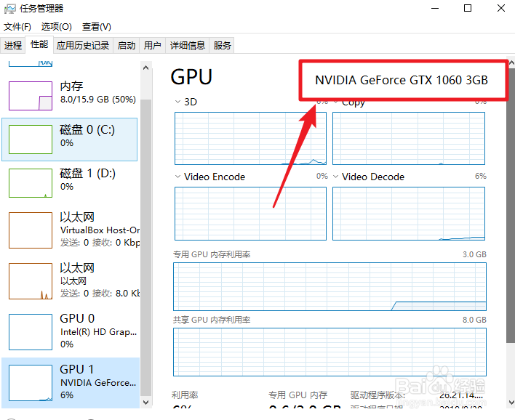
Task: Go to the 用户 tab
Action: [153, 45]
